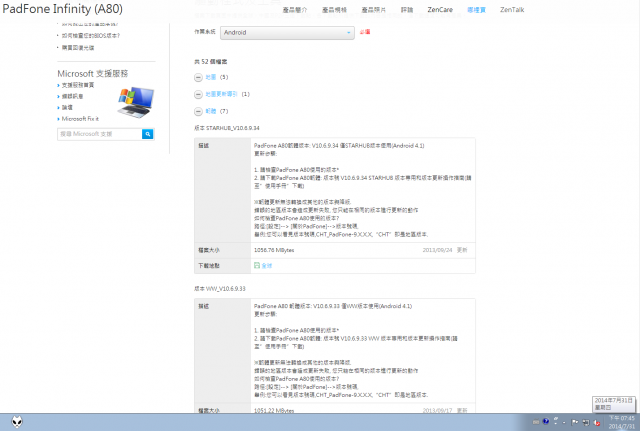This screenshot has width=640, height=431.
Task: Open the ZenTalk tab
Action: (512, 10)
